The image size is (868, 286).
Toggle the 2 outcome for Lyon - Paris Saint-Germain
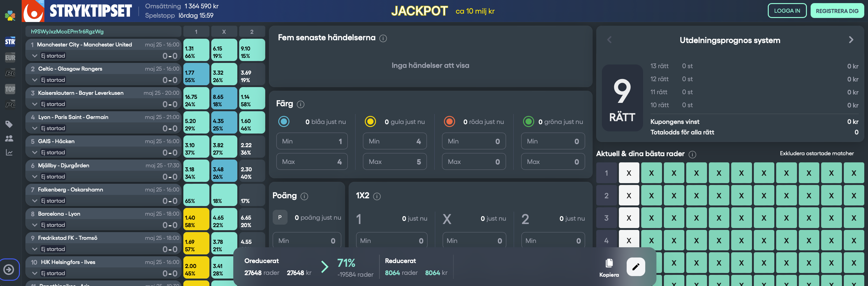coord(252,123)
